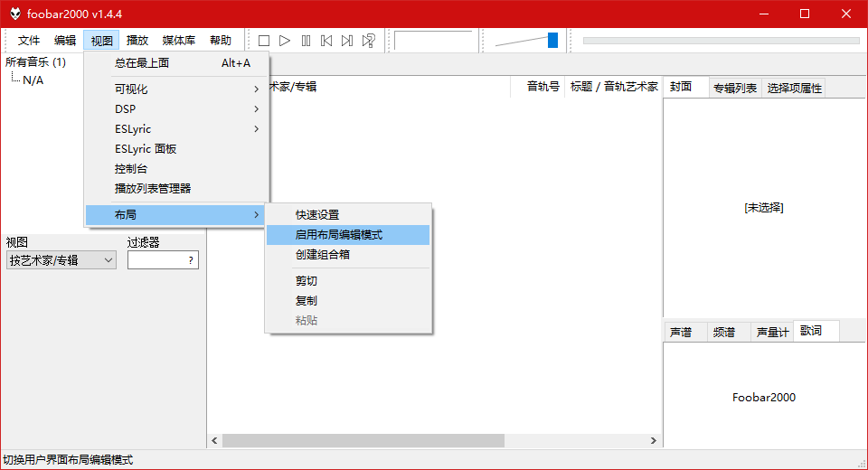Click the 过滤器 filter input field
The height and width of the screenshot is (470, 868).
click(156, 260)
